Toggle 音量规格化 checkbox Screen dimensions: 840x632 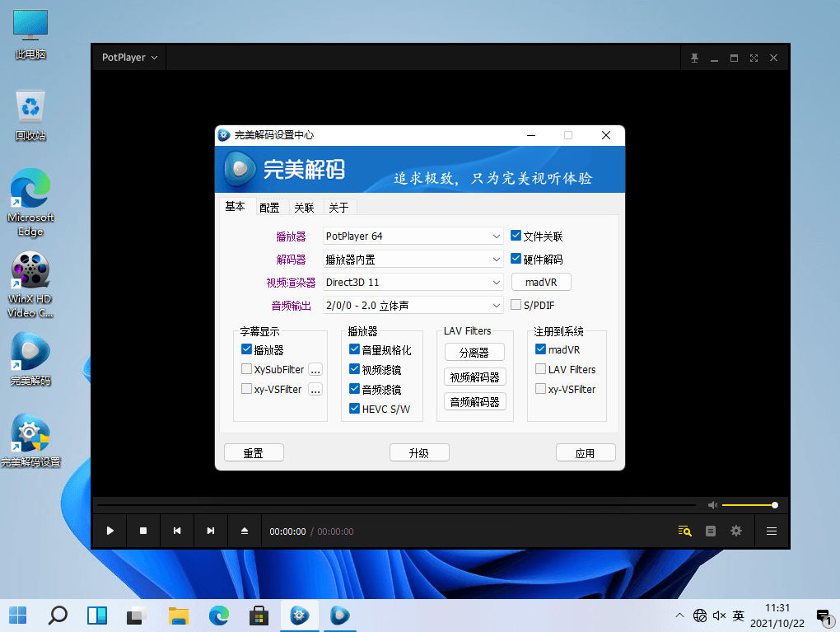coord(354,349)
